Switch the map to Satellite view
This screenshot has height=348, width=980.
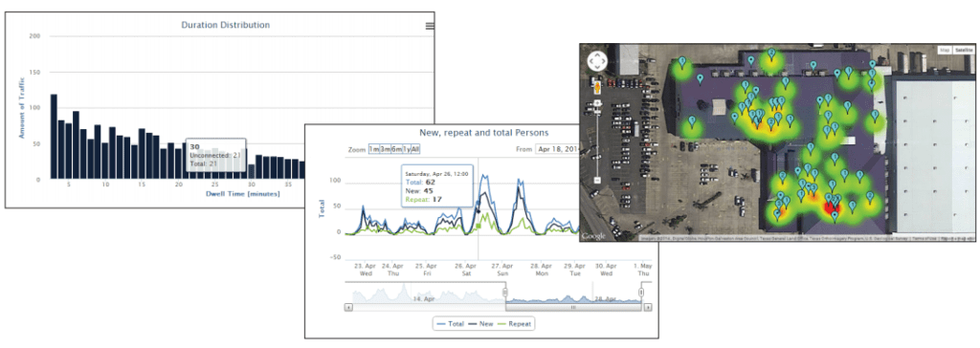point(963,50)
